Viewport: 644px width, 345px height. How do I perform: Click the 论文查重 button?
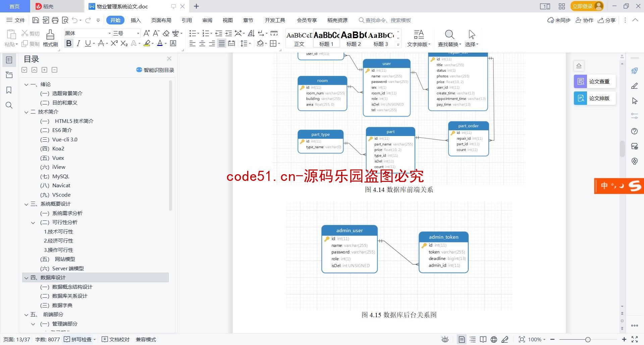595,81
